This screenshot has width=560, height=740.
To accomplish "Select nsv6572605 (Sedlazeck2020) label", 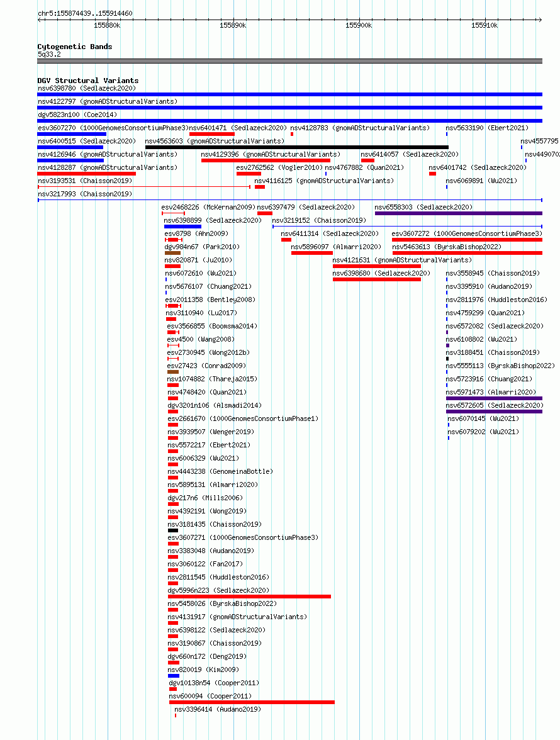I will [495, 405].
